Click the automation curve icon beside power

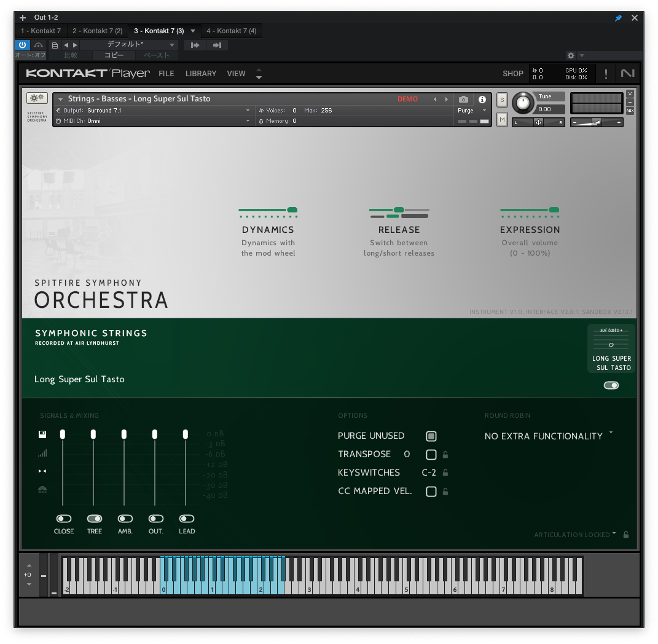[x=38, y=45]
